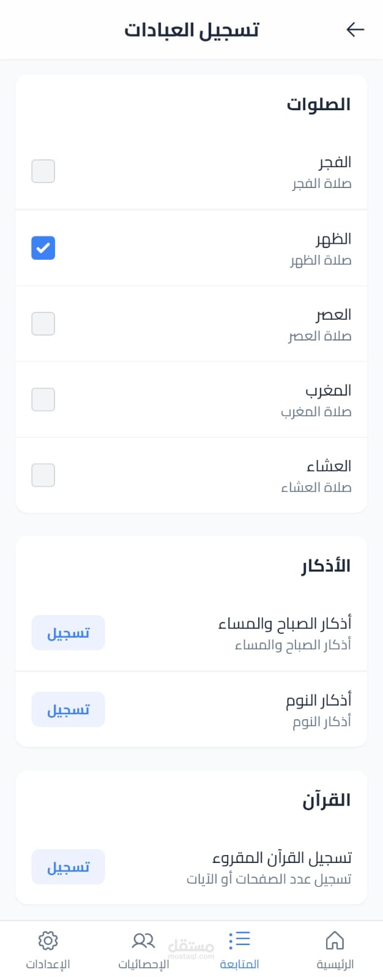Tap the تسجيل القرآن المقروء item title
The width and height of the screenshot is (383, 980).
[282, 858]
